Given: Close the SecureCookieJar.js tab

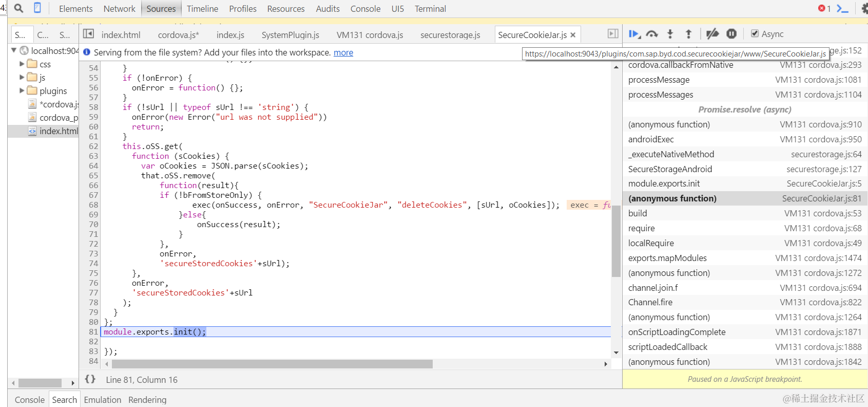Looking at the screenshot, I should click(x=573, y=35).
